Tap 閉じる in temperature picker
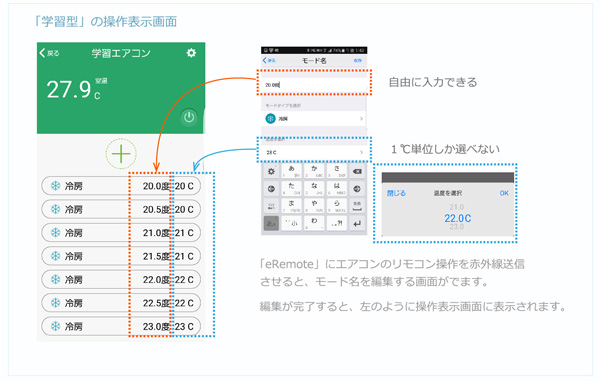This screenshot has width=600, height=381. tap(396, 193)
